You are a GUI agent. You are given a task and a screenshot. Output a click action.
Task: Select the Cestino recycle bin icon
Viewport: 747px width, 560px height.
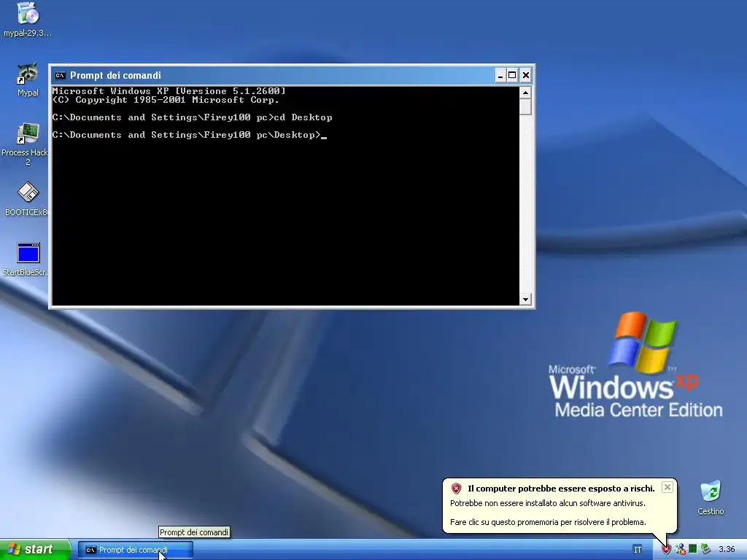[x=711, y=497]
